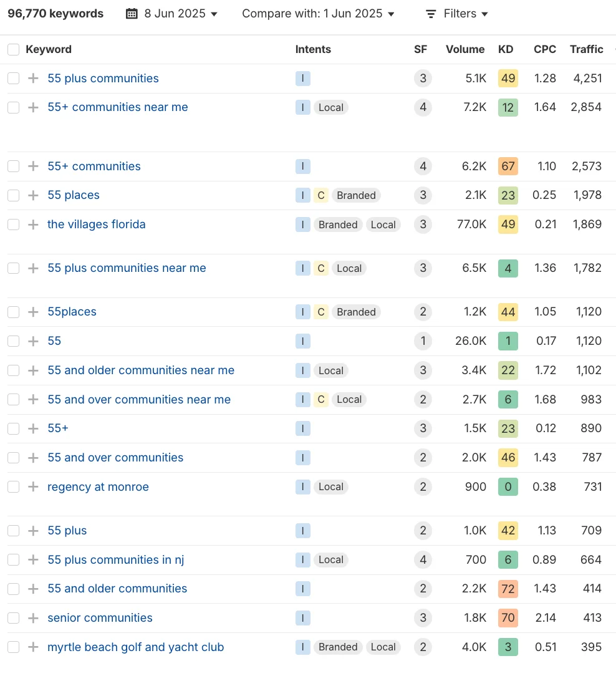
Task: Click the calendar icon beside the date selector
Action: tap(131, 13)
